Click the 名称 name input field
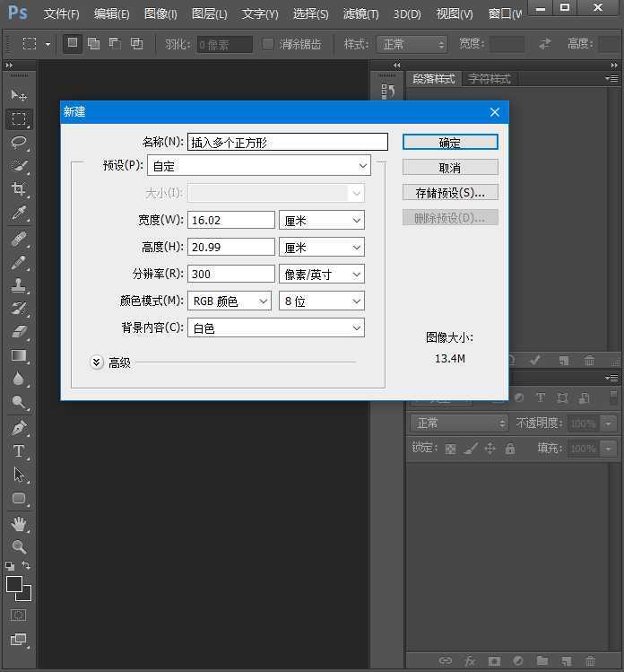 click(288, 142)
